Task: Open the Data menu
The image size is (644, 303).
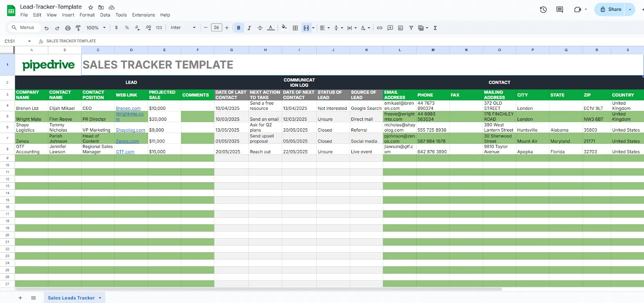Action: (105, 15)
